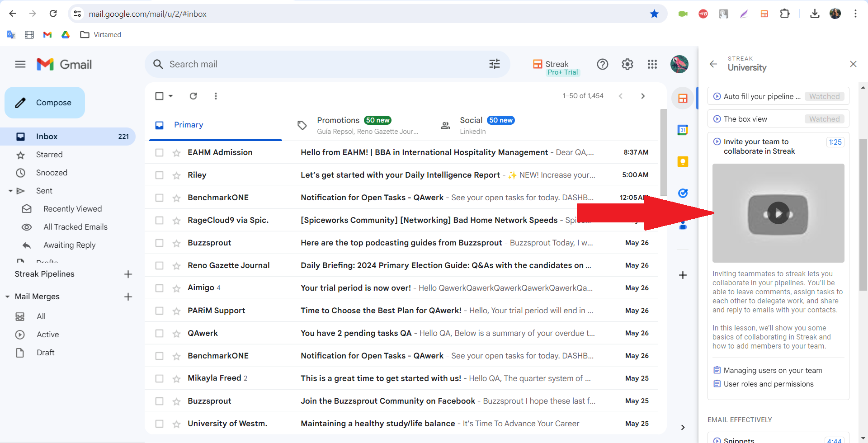Show search options filter icon

point(495,64)
